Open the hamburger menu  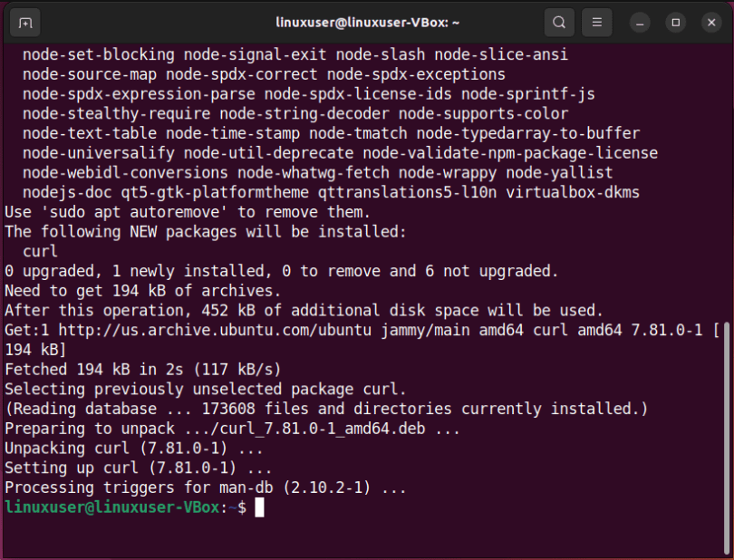point(595,22)
